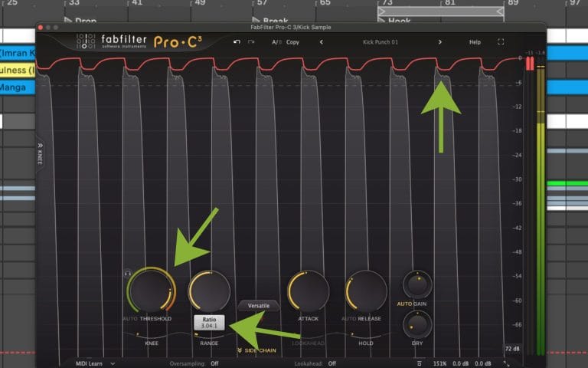Go to the previous preset arrow
This screenshot has width=588, height=368.
pyautogui.click(x=322, y=42)
